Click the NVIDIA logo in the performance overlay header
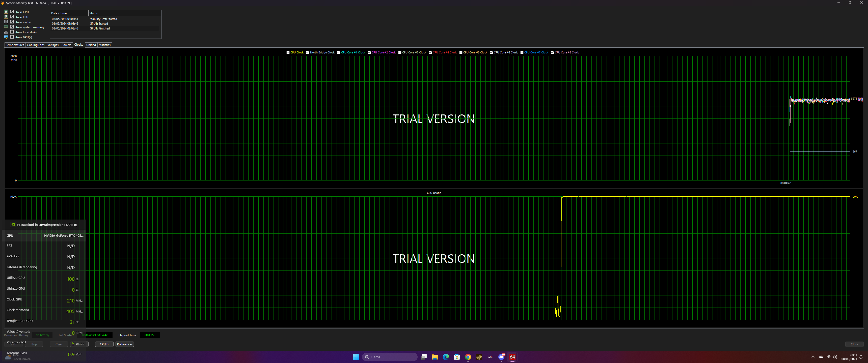The width and height of the screenshot is (868, 363). coord(12,225)
